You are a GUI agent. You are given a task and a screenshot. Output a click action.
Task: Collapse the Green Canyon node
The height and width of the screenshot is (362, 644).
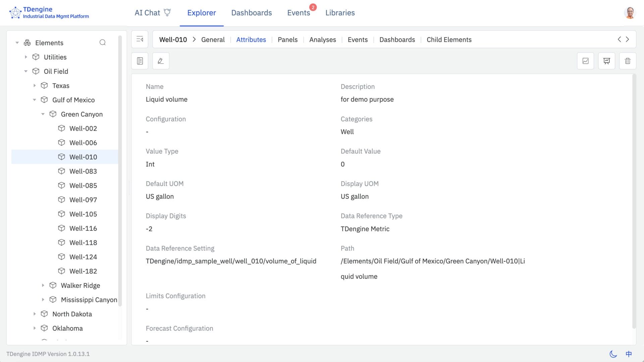pos(43,114)
